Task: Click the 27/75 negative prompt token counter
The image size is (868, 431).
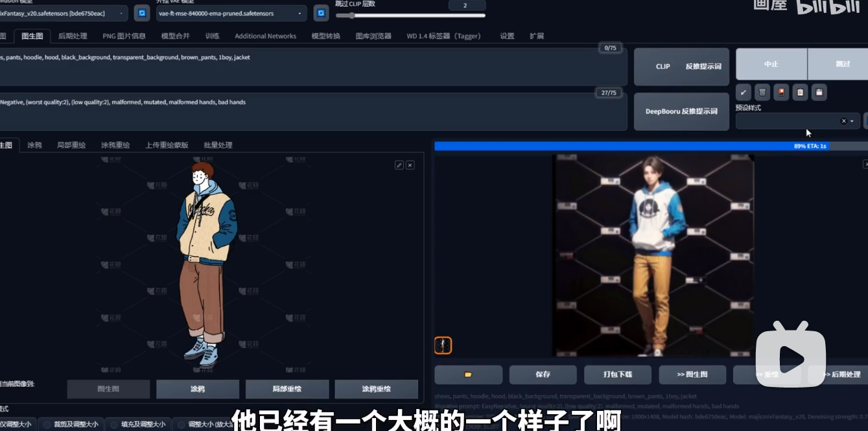Action: click(x=609, y=93)
